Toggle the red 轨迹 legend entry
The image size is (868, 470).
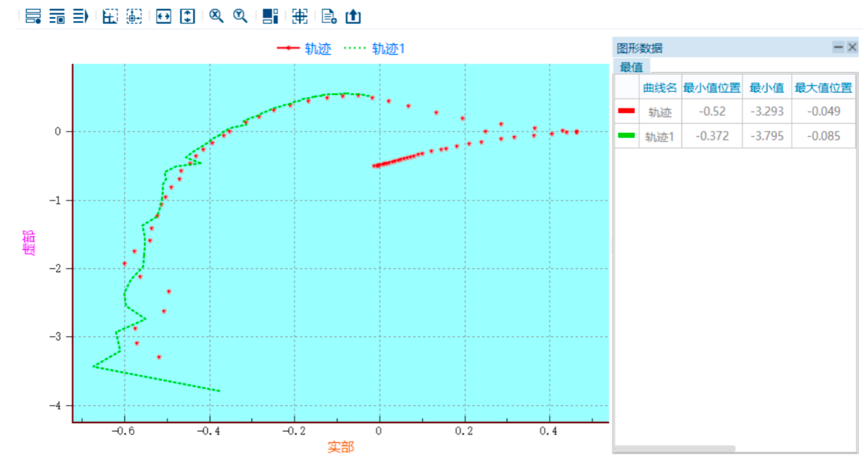tap(304, 49)
